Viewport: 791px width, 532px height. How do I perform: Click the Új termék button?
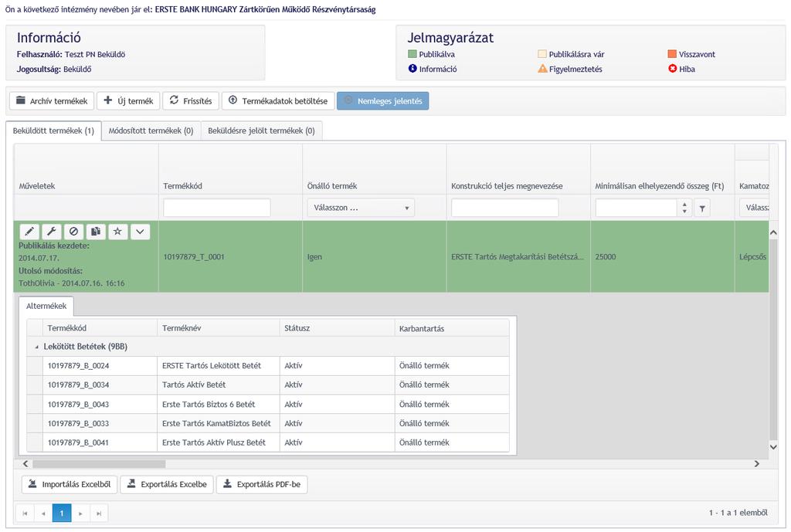(128, 101)
